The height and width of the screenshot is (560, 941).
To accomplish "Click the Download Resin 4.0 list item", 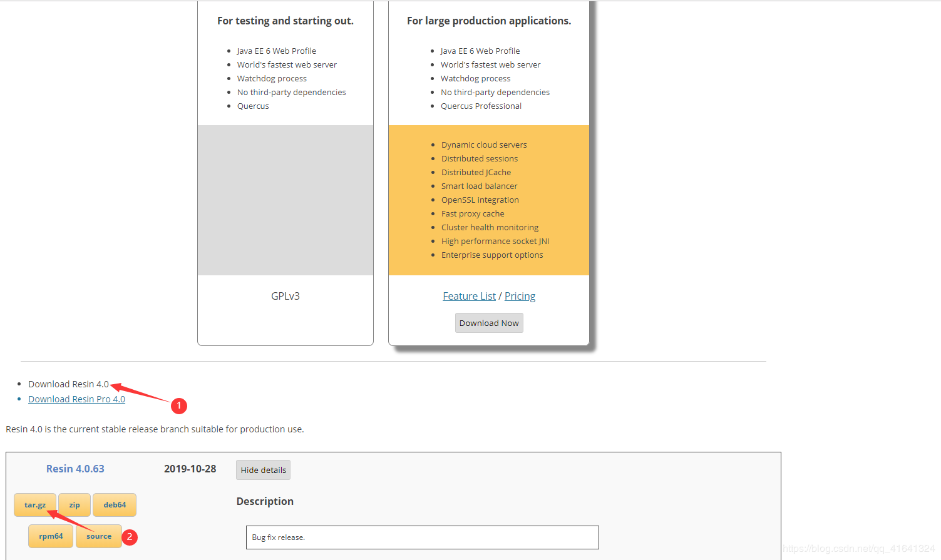I will tap(68, 384).
